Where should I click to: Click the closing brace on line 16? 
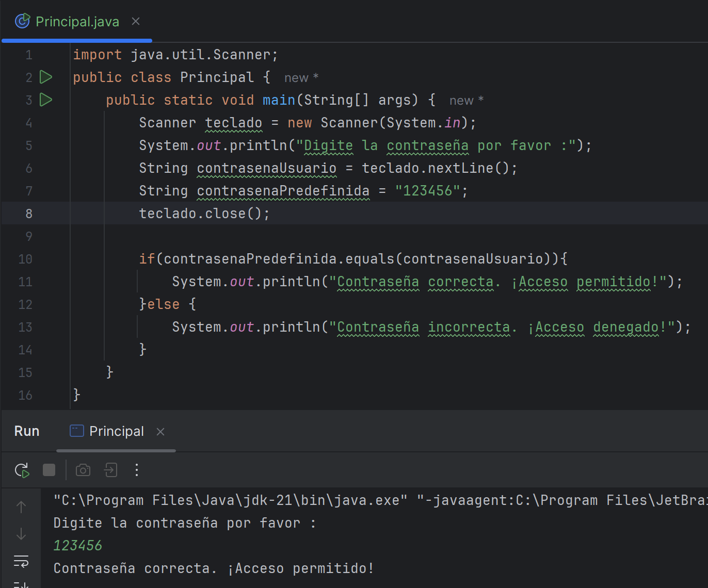tap(77, 395)
